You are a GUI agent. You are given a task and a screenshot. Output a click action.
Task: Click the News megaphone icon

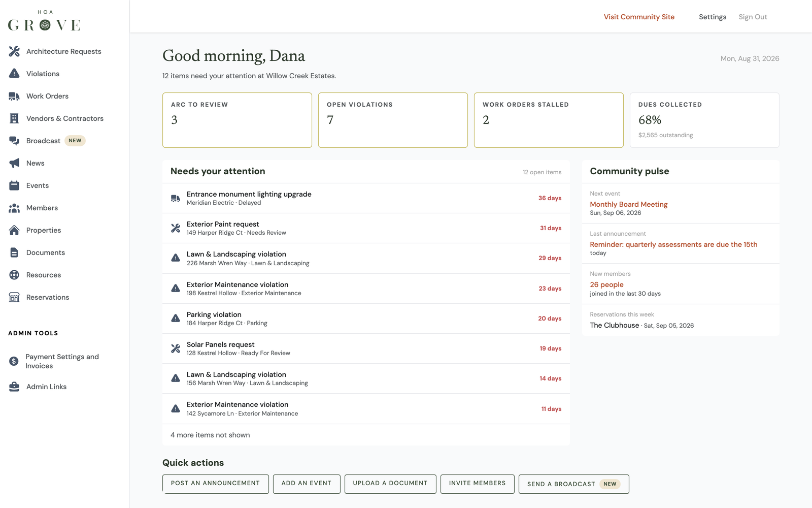pyautogui.click(x=14, y=163)
